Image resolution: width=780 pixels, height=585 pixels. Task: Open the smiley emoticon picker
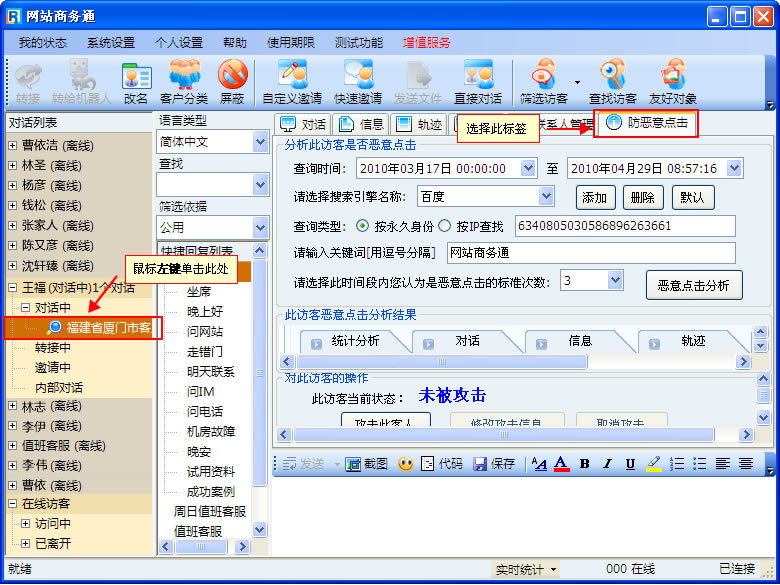tap(406, 464)
